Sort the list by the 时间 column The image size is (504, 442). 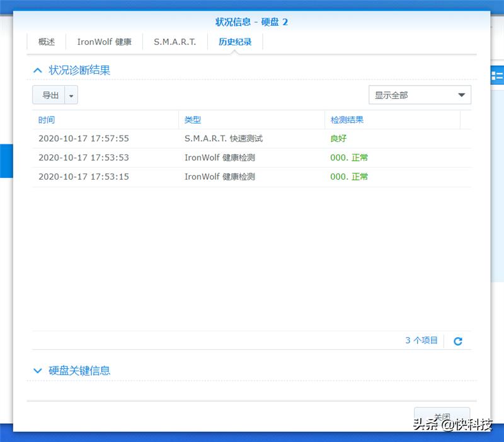point(47,120)
